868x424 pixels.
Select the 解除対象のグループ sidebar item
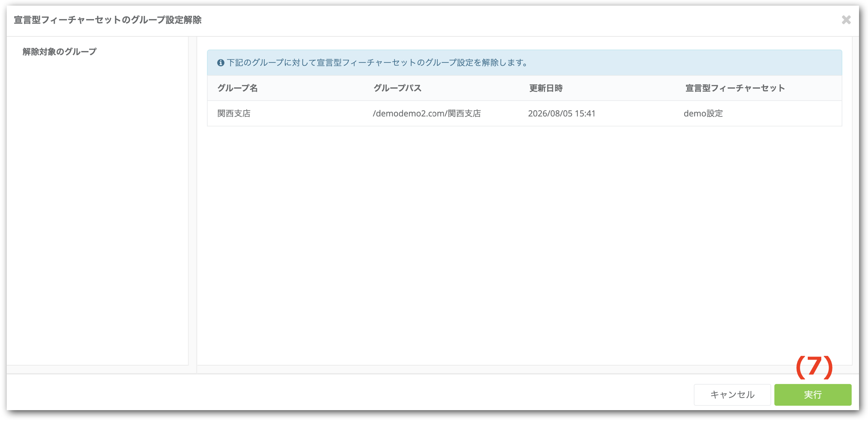coord(59,52)
